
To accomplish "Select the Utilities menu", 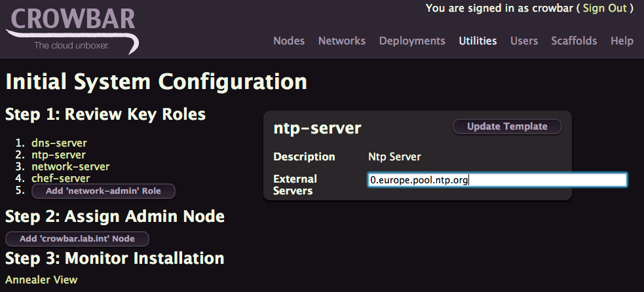I will pyautogui.click(x=478, y=41).
